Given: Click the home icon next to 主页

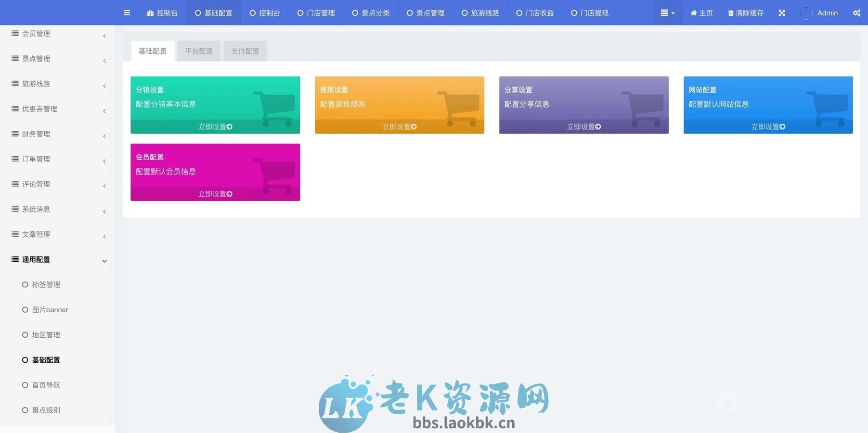Looking at the screenshot, I should coord(692,13).
